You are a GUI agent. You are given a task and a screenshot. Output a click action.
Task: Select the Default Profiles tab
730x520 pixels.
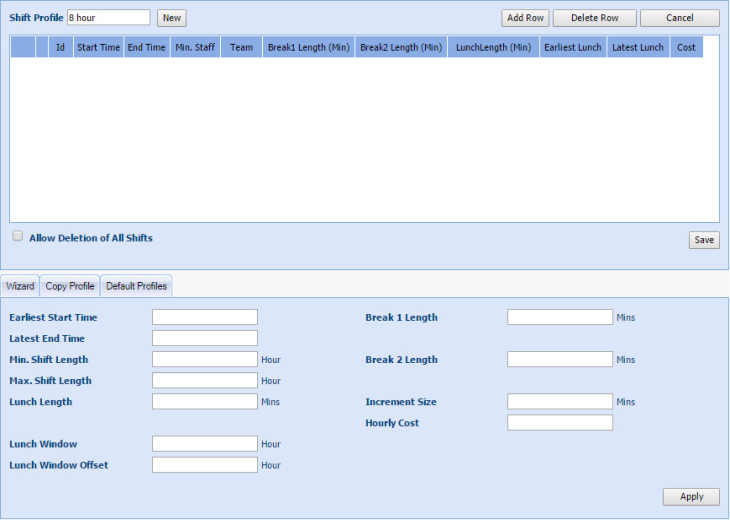click(x=136, y=286)
